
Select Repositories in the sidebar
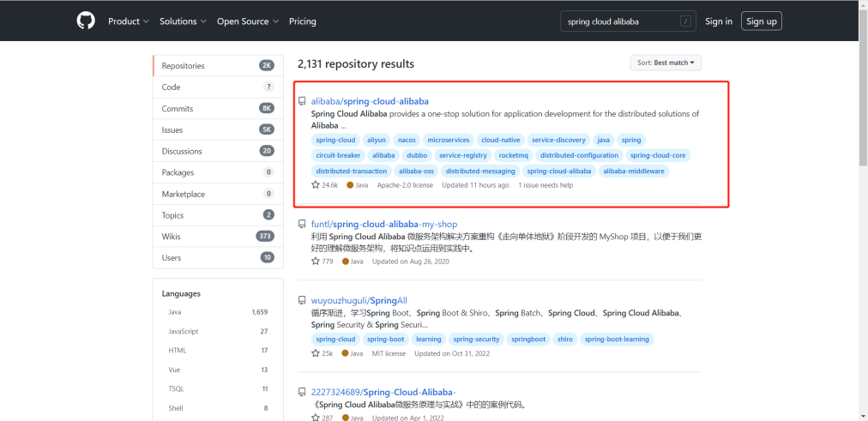(218, 65)
